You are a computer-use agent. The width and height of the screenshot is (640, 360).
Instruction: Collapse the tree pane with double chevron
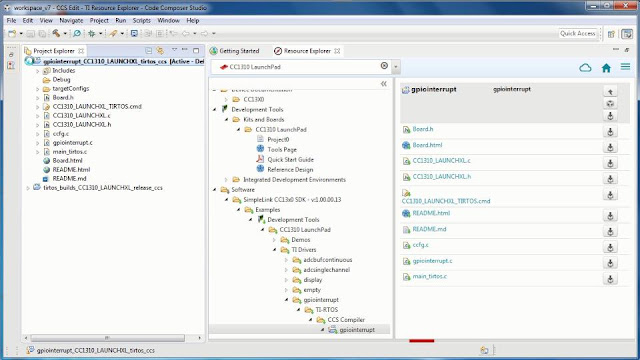coord(384,84)
